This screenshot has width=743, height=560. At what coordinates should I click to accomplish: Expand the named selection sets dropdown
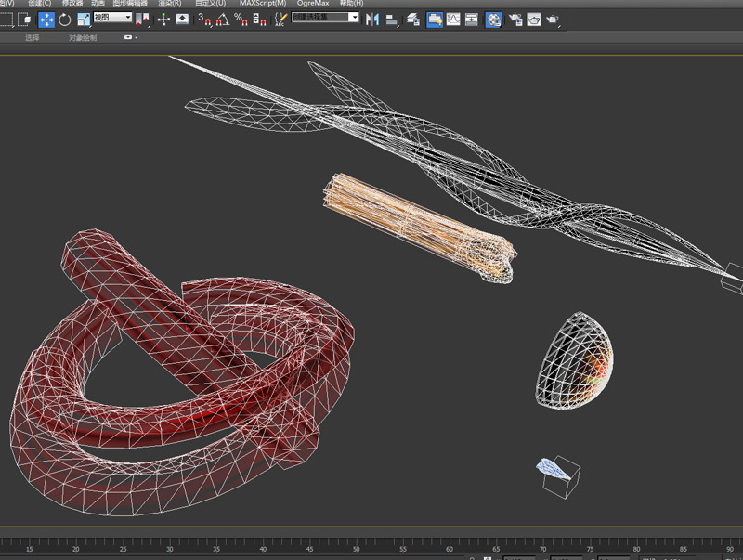(354, 17)
